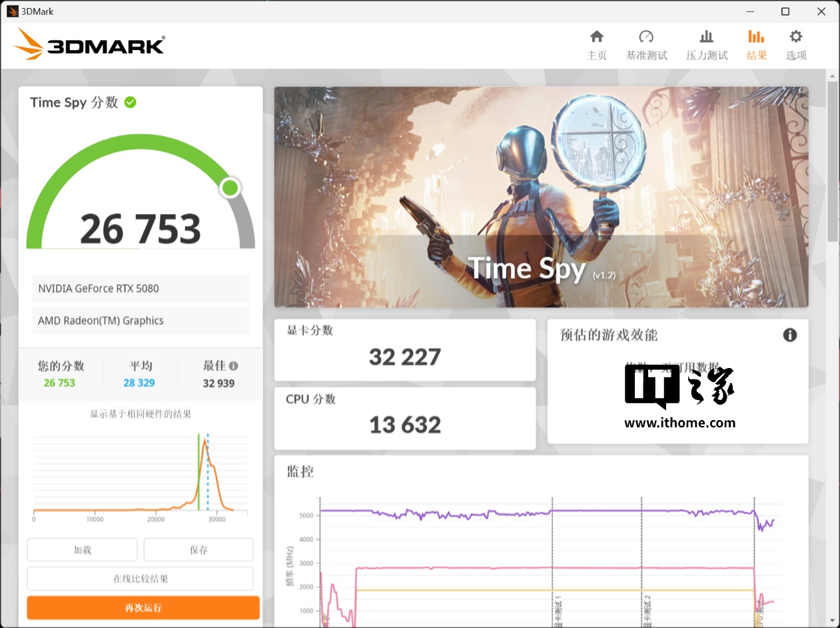
Task: Click the score distribution chart
Action: tap(141, 475)
